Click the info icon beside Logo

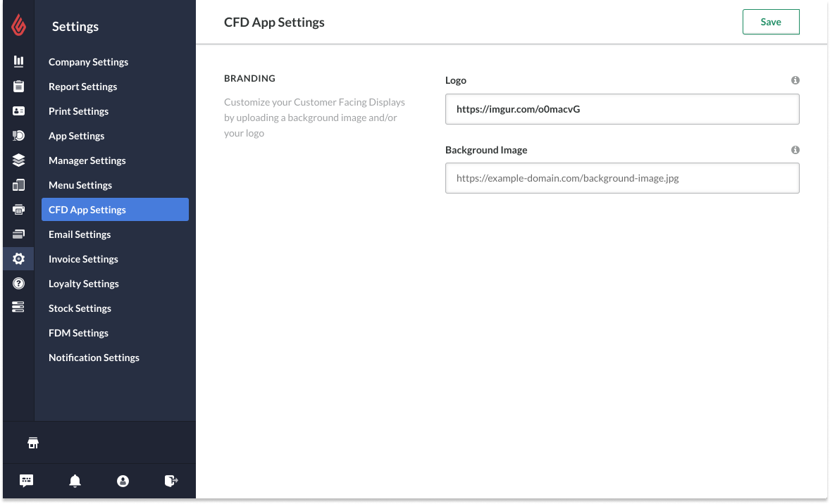coord(795,80)
